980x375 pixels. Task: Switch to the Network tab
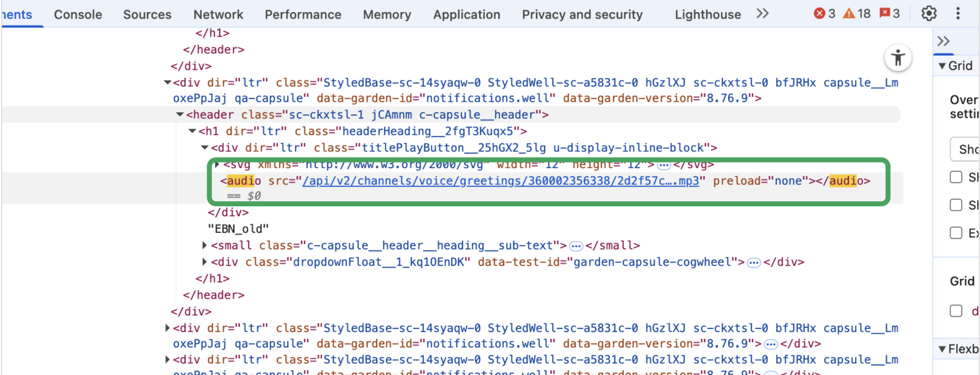click(218, 14)
